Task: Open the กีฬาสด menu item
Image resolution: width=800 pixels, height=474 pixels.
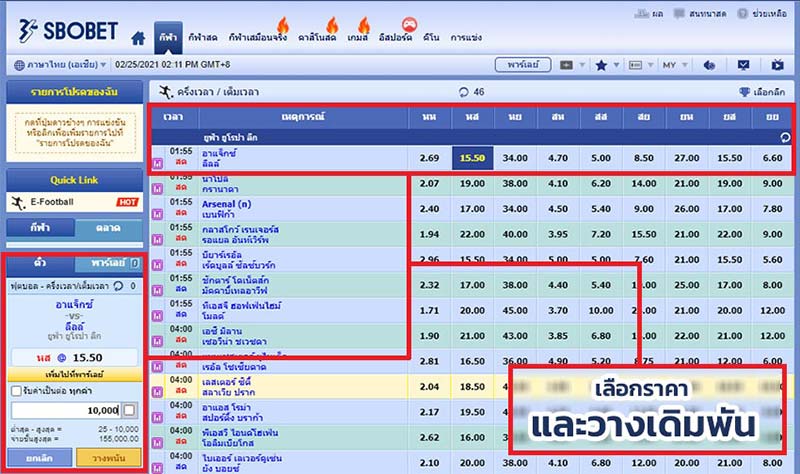Action: 203,37
